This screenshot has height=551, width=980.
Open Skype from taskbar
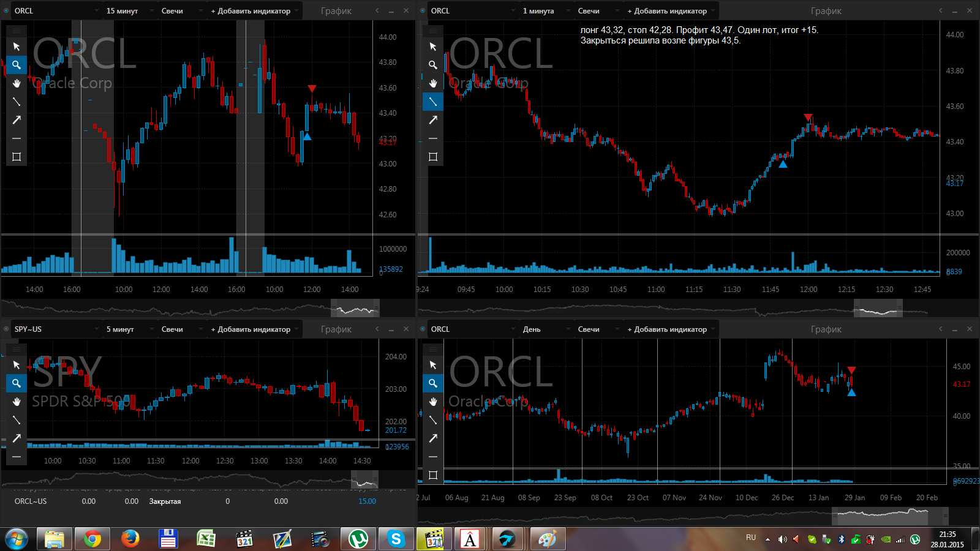point(396,539)
